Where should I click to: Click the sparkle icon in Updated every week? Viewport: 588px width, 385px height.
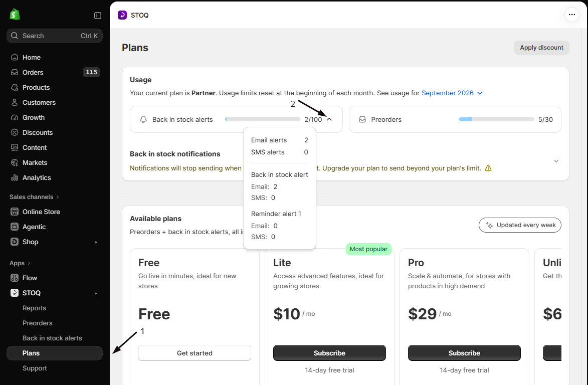(x=489, y=225)
